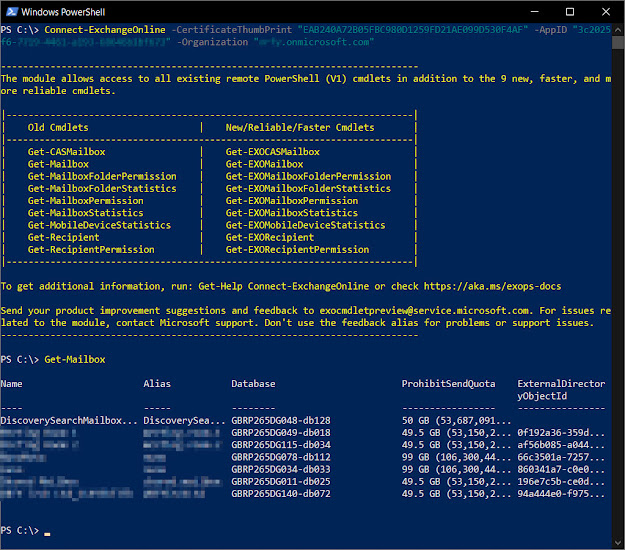This screenshot has width=625, height=550.
Task: Click the exocmdletpreview@service.microsoft.com email address
Action: [x=424, y=310]
